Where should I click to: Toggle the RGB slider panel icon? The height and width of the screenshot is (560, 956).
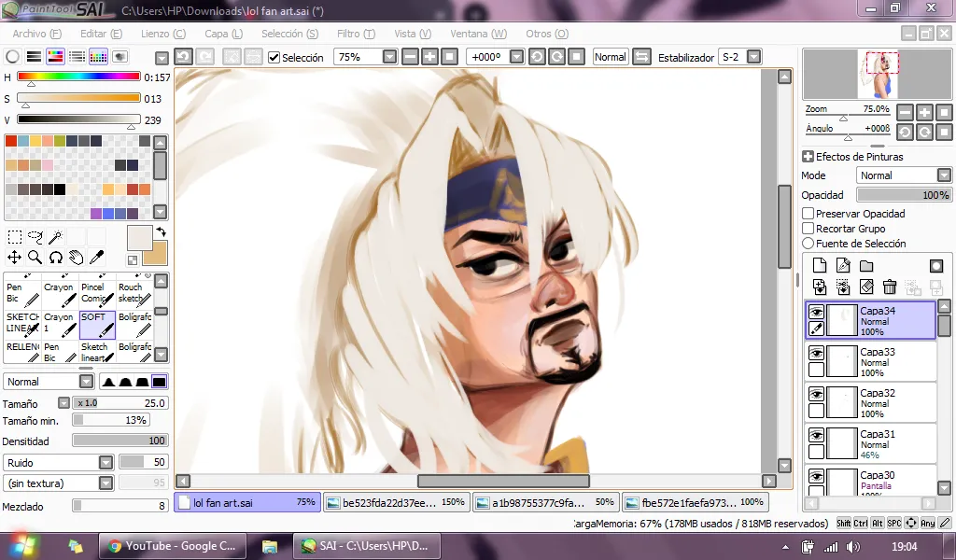click(x=35, y=57)
